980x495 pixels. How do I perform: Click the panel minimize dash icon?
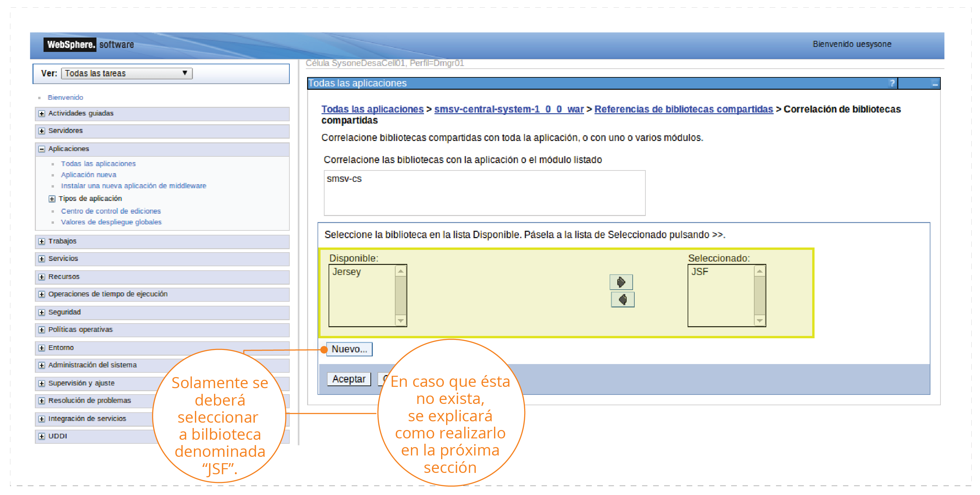pyautogui.click(x=935, y=84)
